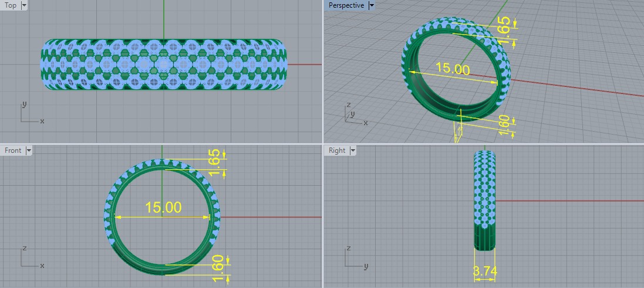Screen dimensions: 644x288
Task: Select the Front viewport title label
Action: click(13, 150)
